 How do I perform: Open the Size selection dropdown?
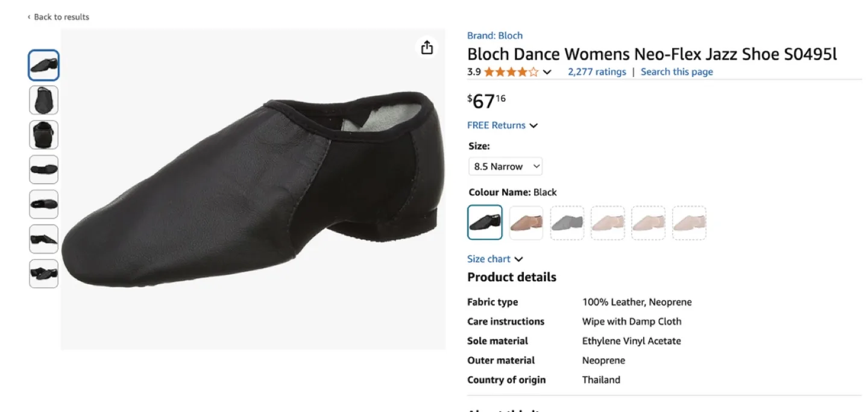pos(505,166)
